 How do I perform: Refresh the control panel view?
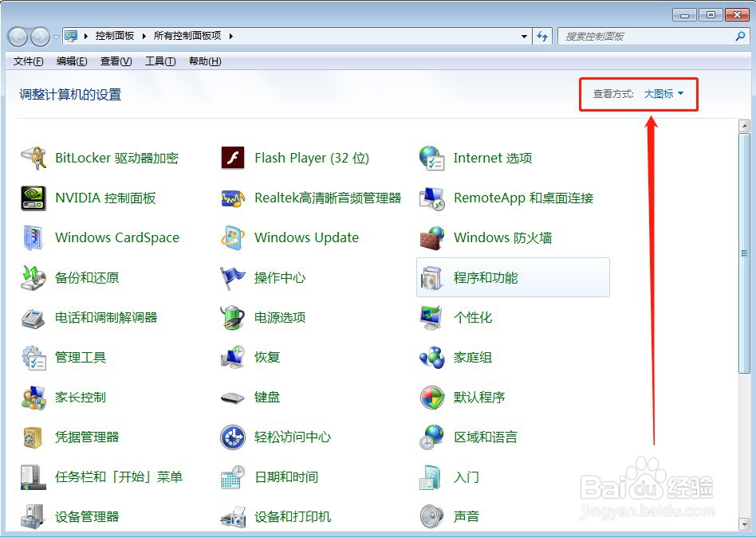pos(542,36)
